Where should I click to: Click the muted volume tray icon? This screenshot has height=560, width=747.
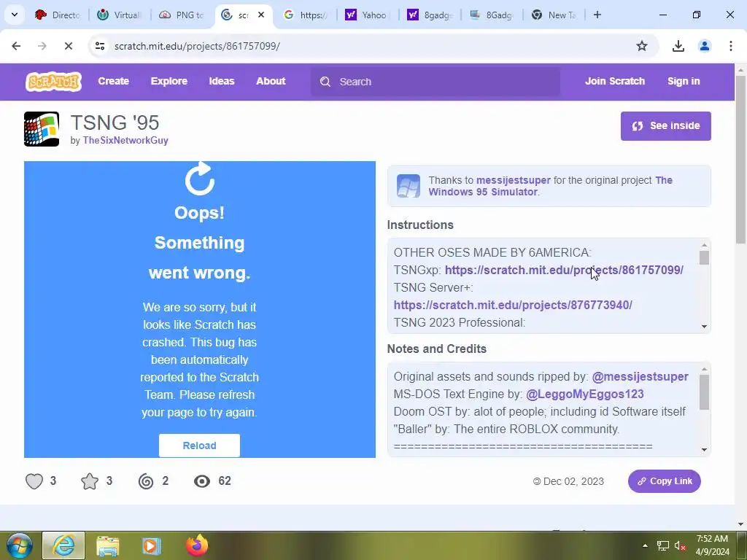680,545
